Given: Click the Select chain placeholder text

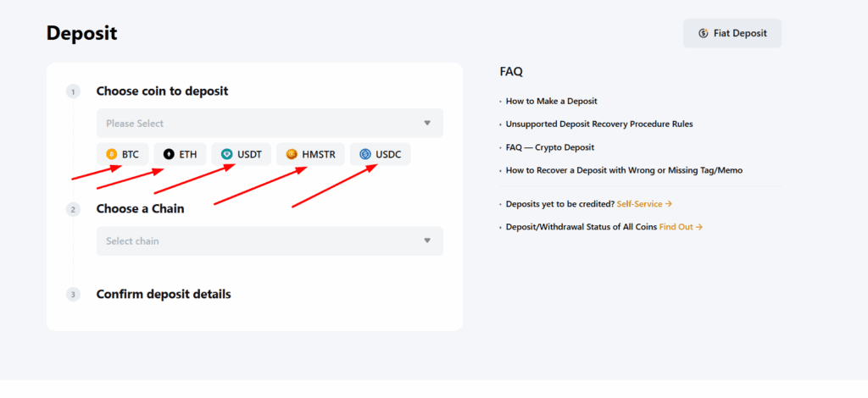Looking at the screenshot, I should pyautogui.click(x=132, y=241).
